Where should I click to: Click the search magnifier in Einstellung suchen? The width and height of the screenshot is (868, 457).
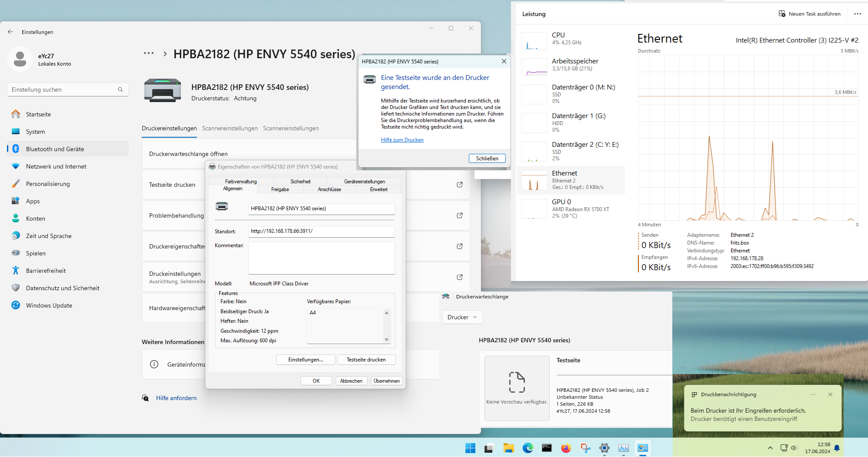pyautogui.click(x=120, y=89)
